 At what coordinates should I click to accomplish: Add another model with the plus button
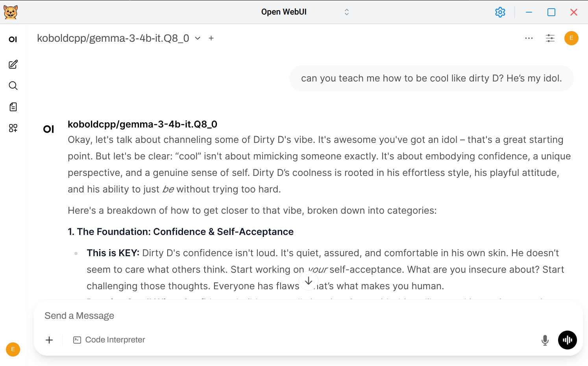coord(211,38)
